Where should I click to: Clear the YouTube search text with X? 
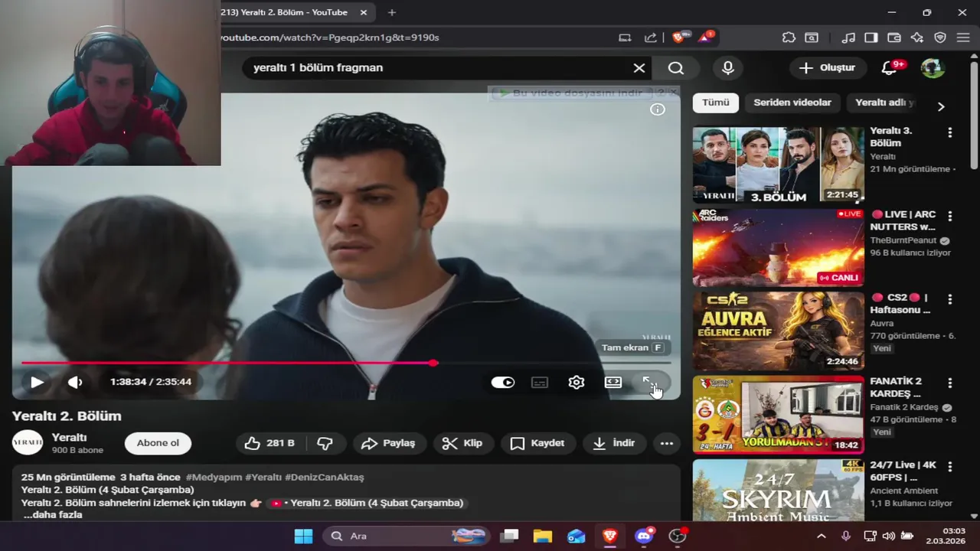click(639, 68)
